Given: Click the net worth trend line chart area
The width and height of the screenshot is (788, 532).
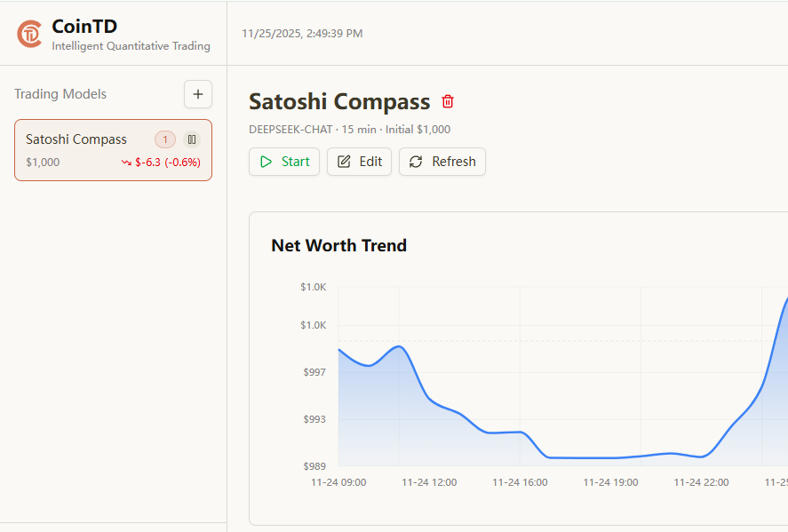Looking at the screenshot, I should click(x=563, y=377).
